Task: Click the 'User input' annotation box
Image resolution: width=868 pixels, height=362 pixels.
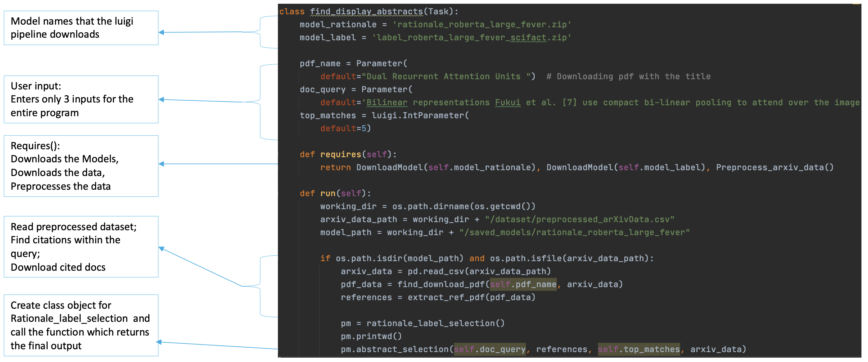Action: point(81,99)
